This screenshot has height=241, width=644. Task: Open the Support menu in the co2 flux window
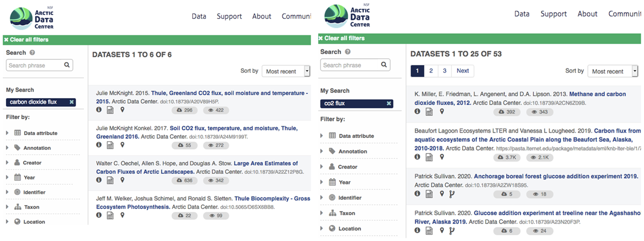coord(553,14)
